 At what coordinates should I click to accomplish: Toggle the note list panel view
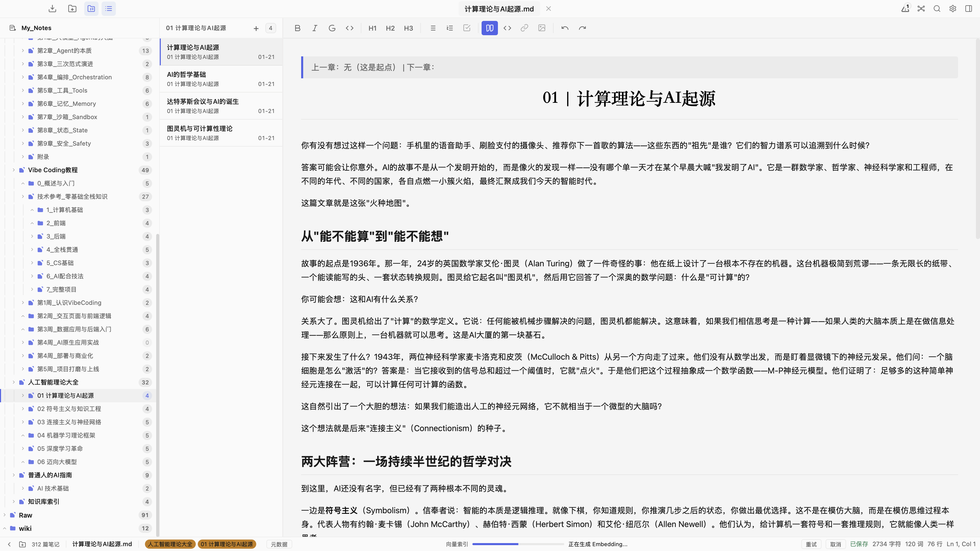[x=109, y=8]
